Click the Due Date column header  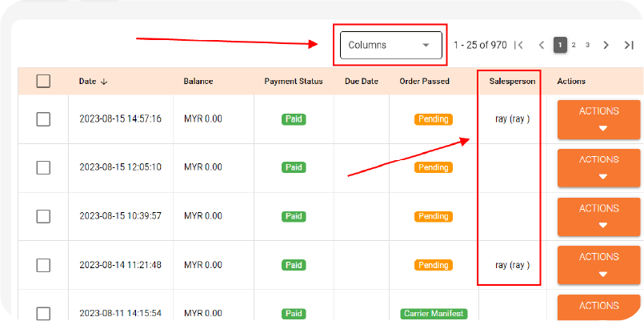(x=362, y=82)
